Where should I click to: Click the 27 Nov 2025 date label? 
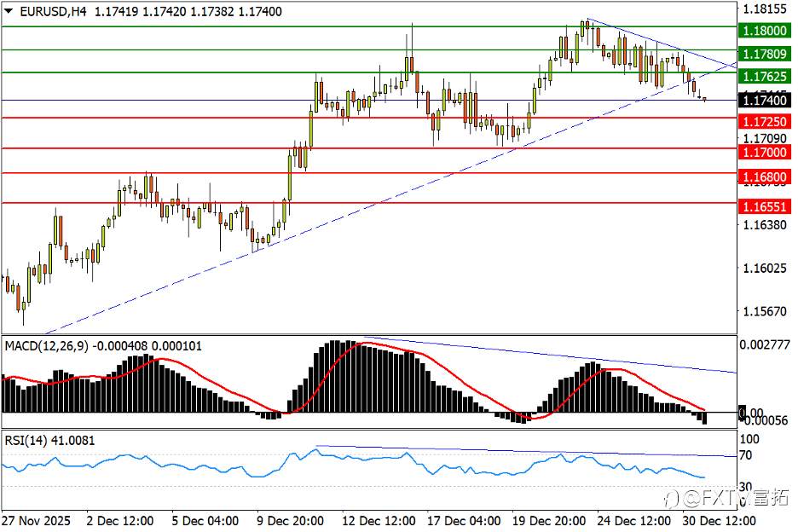pos(36,521)
